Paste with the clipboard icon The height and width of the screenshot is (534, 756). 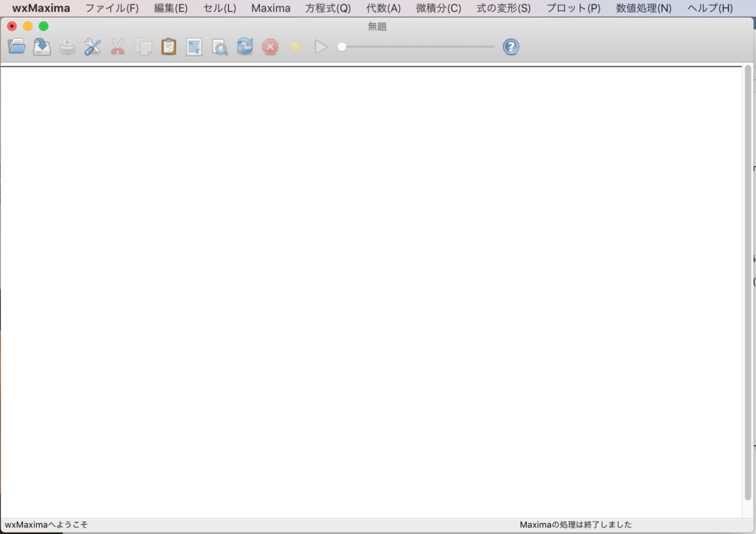pyautogui.click(x=169, y=47)
